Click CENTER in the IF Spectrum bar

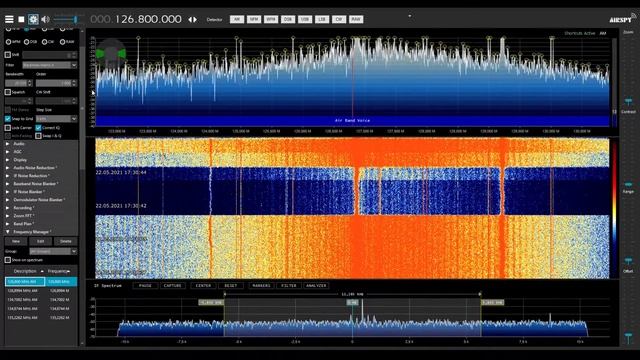[203, 285]
